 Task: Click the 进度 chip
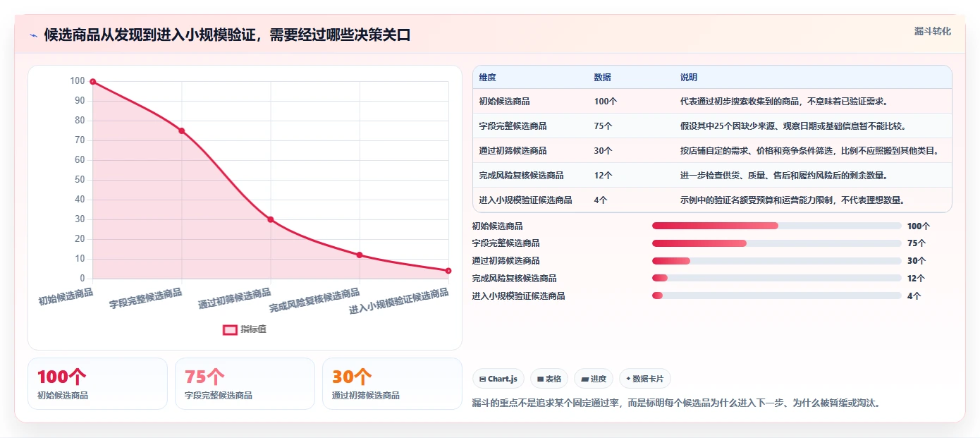(594, 379)
